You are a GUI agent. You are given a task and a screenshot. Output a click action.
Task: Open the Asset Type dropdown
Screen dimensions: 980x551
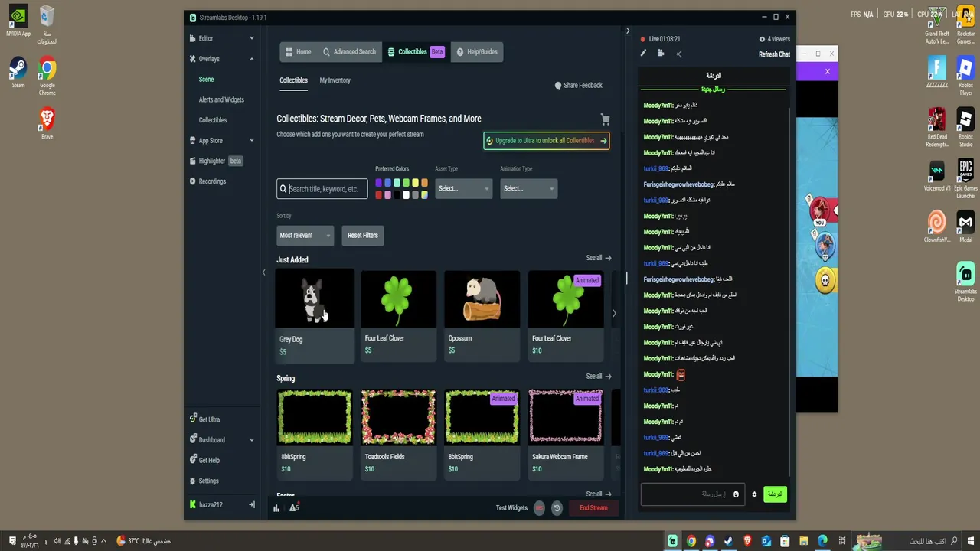point(464,188)
